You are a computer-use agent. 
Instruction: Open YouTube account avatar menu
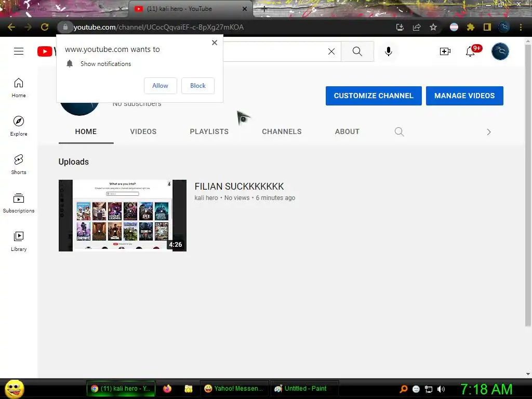click(x=500, y=51)
